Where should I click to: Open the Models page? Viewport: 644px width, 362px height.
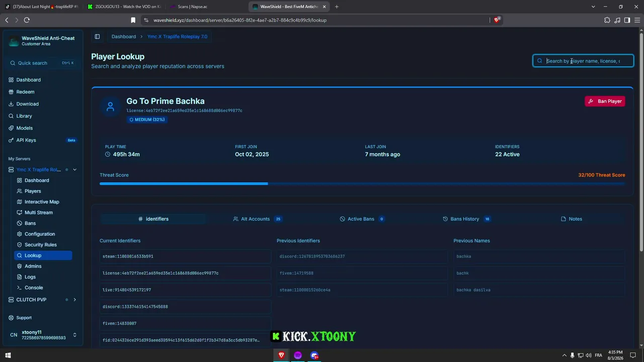(24, 128)
